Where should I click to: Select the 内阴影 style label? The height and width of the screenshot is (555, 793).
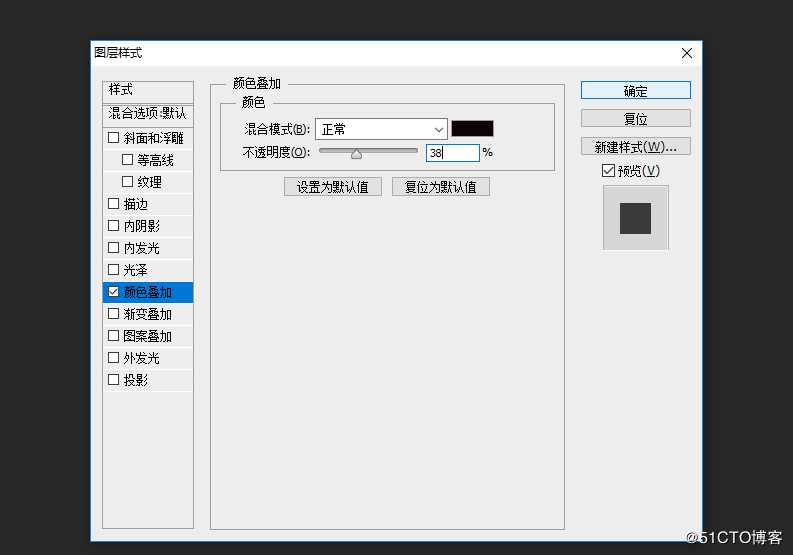pos(142,226)
